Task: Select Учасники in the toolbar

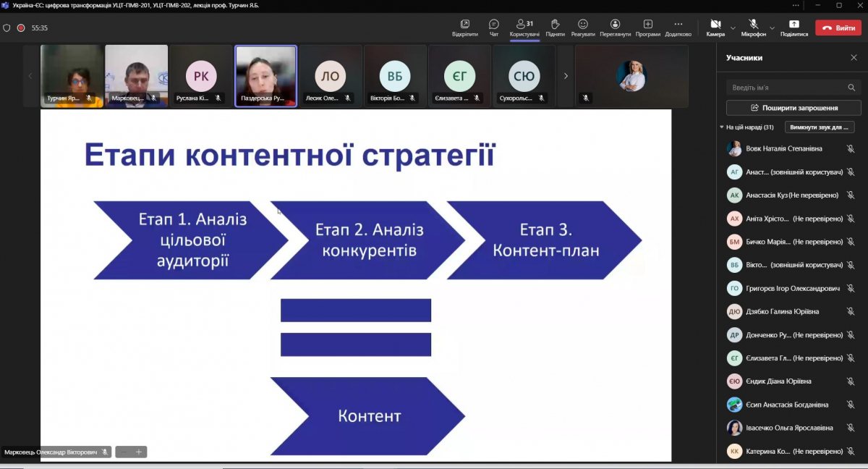Action: [522, 27]
